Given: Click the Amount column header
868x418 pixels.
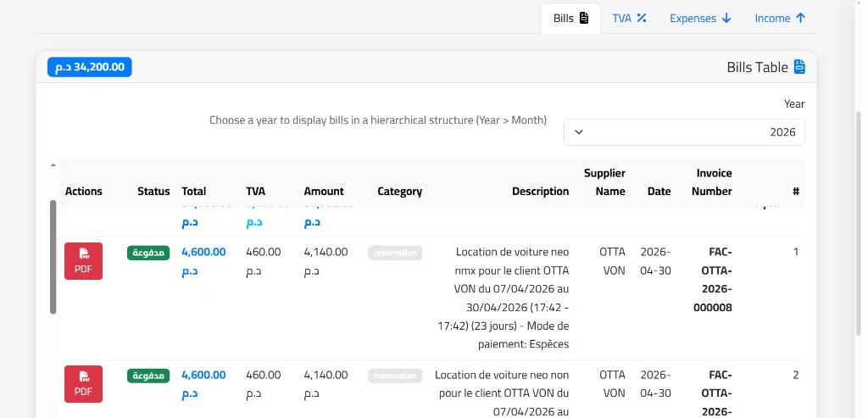Looking at the screenshot, I should (324, 191).
